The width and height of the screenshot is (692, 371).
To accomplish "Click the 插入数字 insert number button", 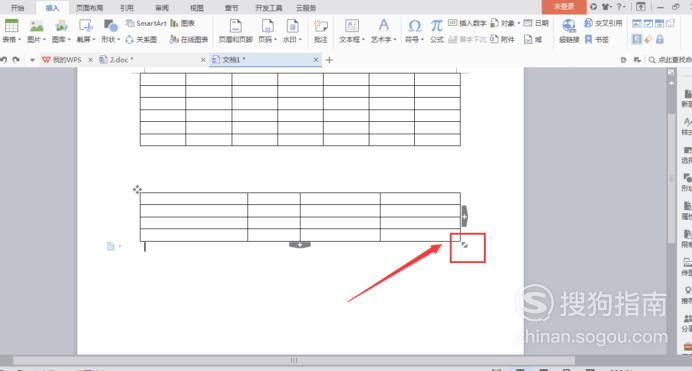I will [467, 23].
